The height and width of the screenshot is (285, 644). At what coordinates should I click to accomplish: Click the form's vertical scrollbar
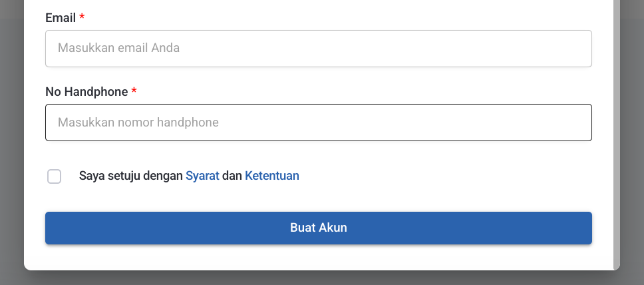(617, 133)
